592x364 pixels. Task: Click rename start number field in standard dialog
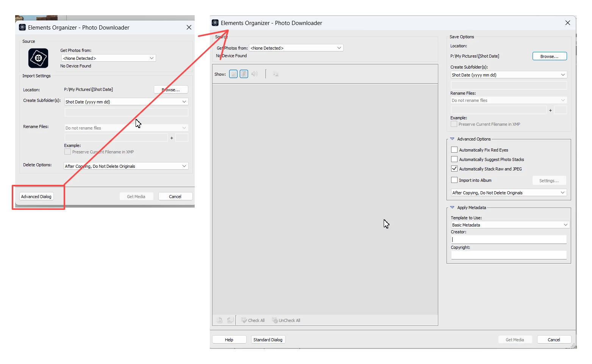point(182,138)
